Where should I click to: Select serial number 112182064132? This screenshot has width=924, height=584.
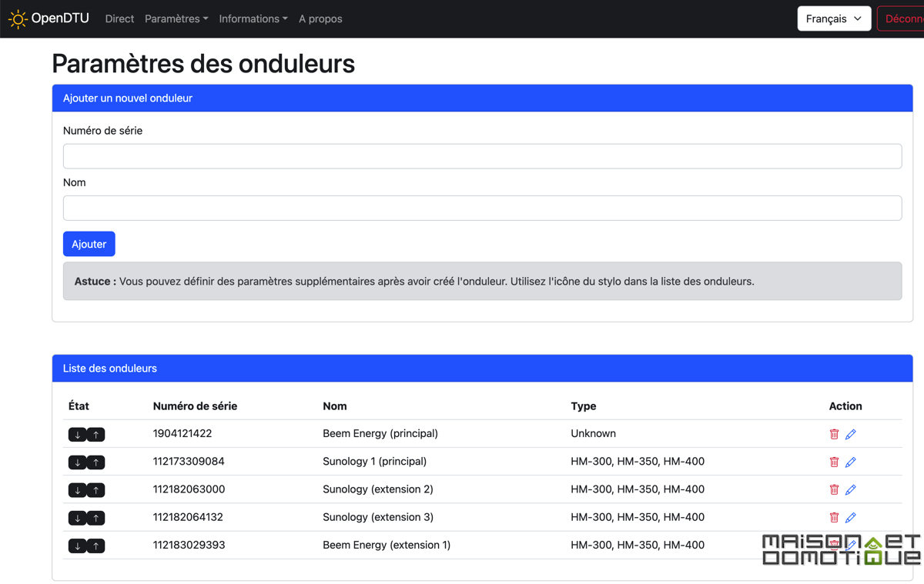[188, 516]
